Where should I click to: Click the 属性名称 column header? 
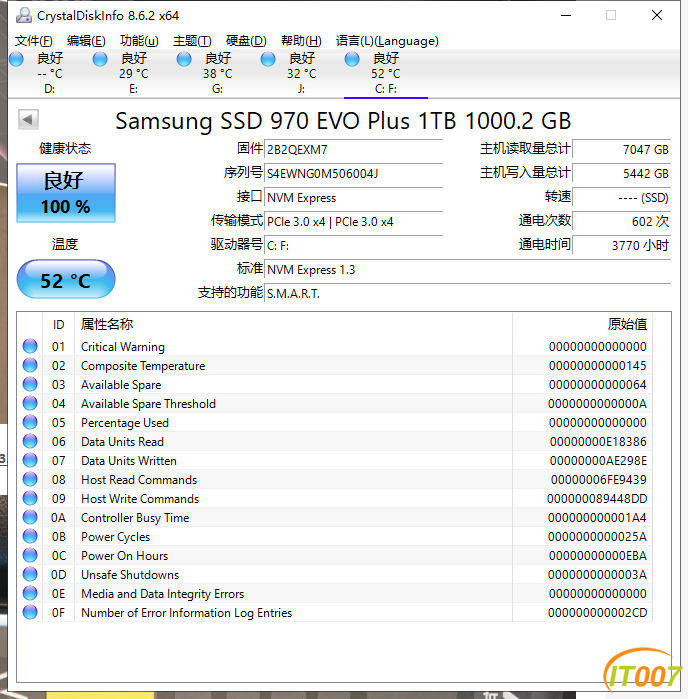[293, 325]
